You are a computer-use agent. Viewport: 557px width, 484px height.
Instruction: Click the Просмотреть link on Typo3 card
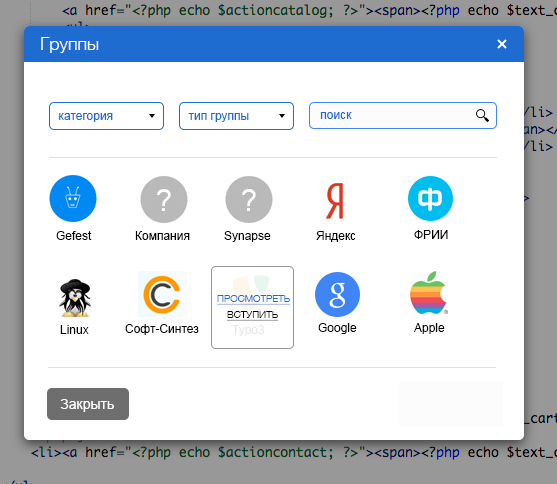coord(253,299)
